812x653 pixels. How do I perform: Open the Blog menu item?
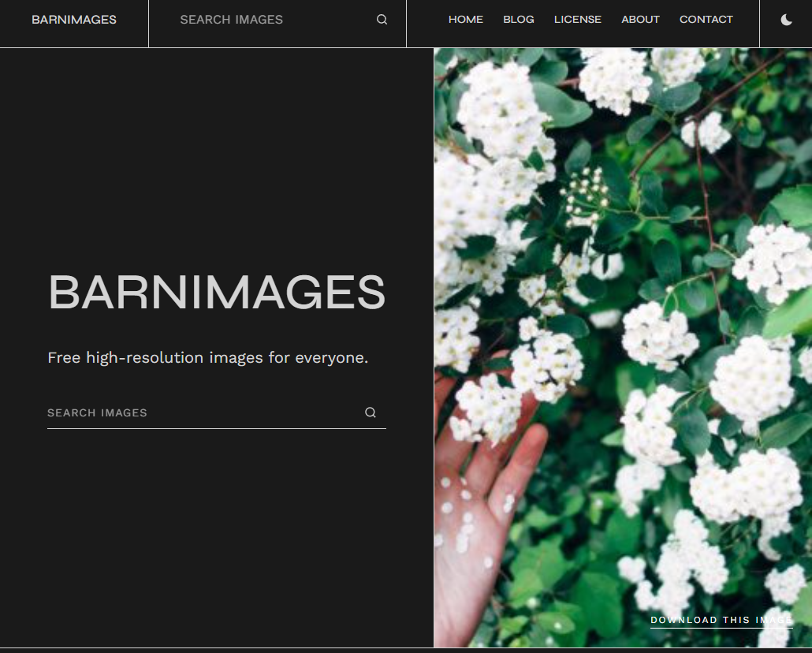tap(519, 20)
